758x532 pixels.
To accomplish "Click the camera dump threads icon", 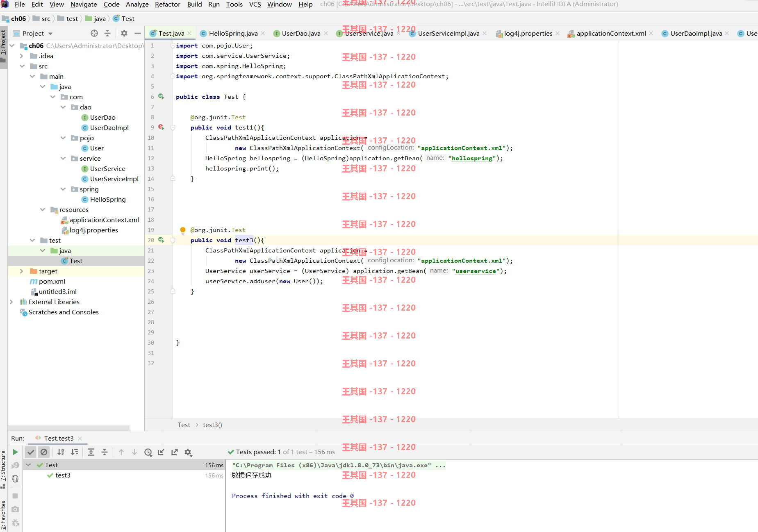I will (15, 509).
